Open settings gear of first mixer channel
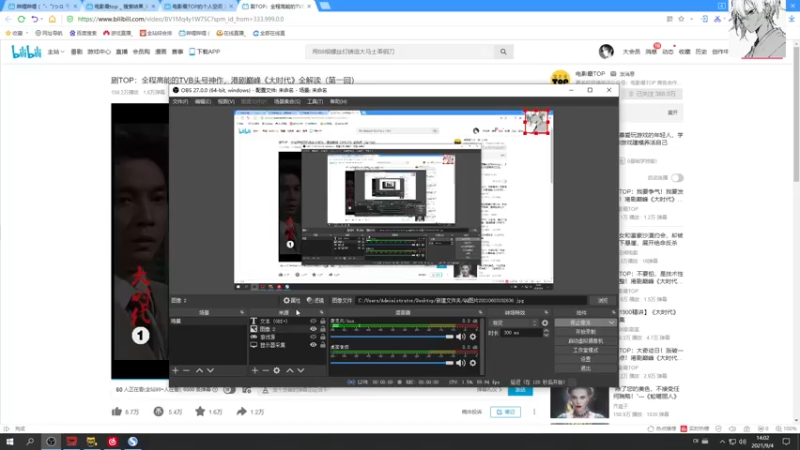The image size is (800, 450). [x=473, y=337]
